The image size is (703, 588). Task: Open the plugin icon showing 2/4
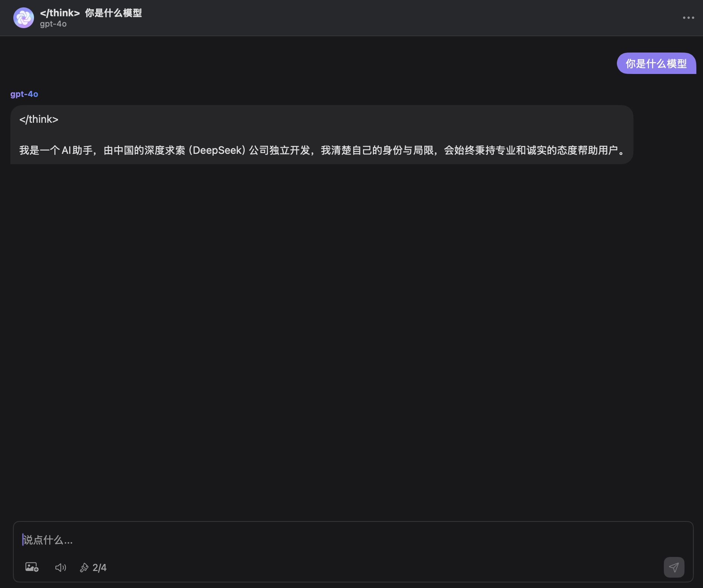click(93, 567)
